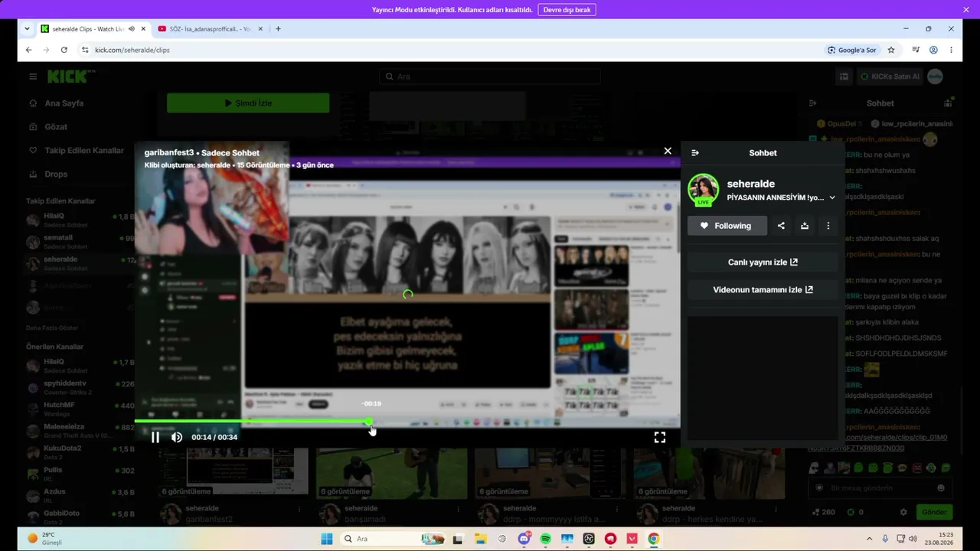Click 'Devre dışı bırak' to disable streamer mode

tap(567, 10)
